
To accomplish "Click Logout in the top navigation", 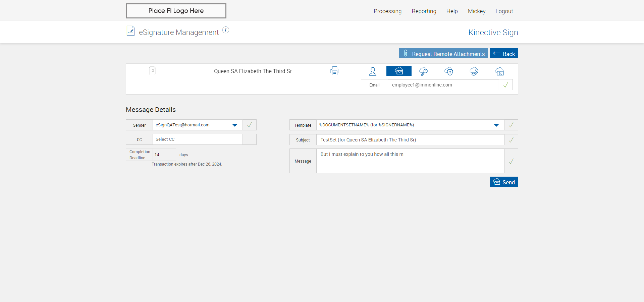I will [x=504, y=11].
